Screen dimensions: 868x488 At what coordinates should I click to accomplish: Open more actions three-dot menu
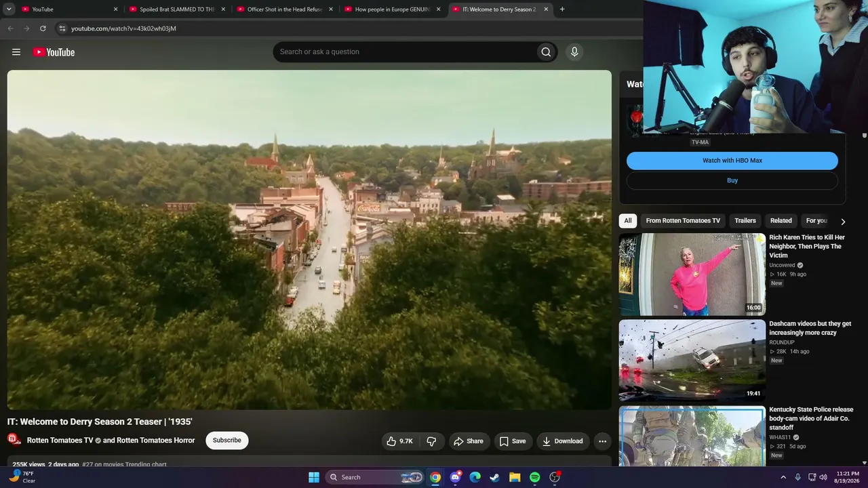tap(602, 441)
